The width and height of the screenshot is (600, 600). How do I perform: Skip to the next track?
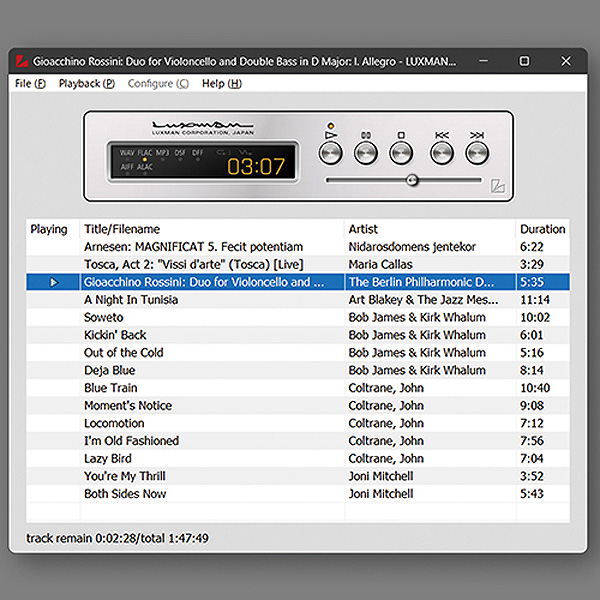(x=477, y=153)
